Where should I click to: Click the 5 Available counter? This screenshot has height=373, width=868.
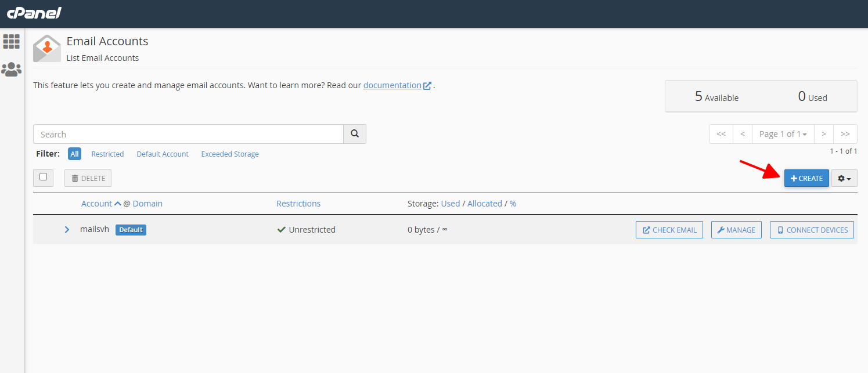716,96
